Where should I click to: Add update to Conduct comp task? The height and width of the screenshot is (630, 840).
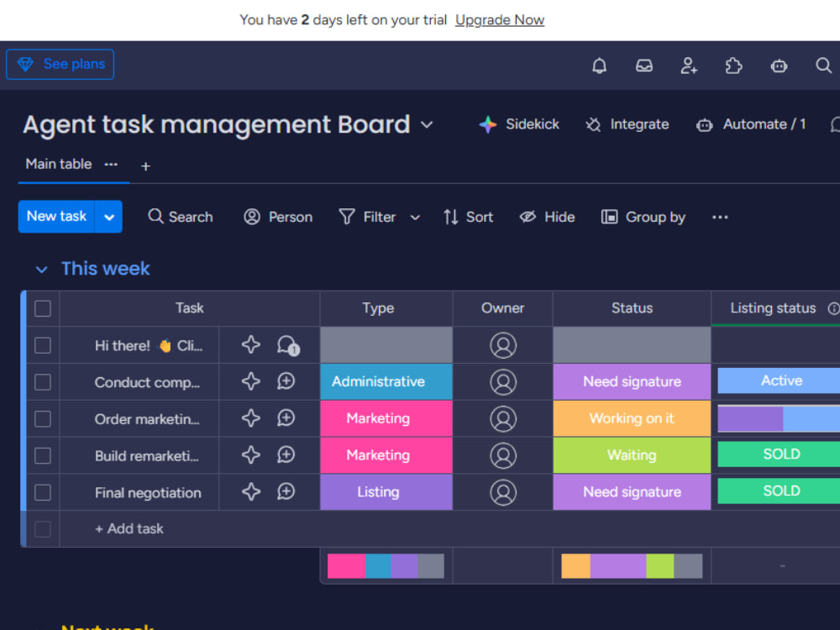(x=286, y=381)
